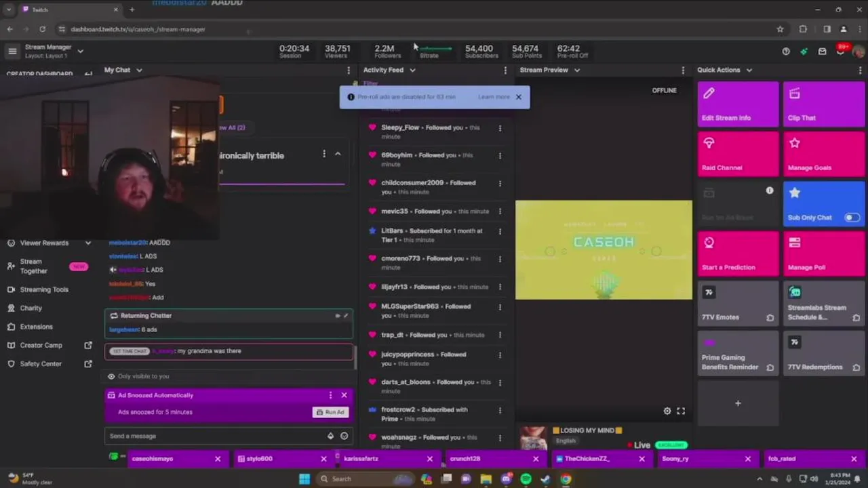The width and height of the screenshot is (868, 488).
Task: Expand the Stream Preview panel dropdown
Action: click(x=577, y=70)
